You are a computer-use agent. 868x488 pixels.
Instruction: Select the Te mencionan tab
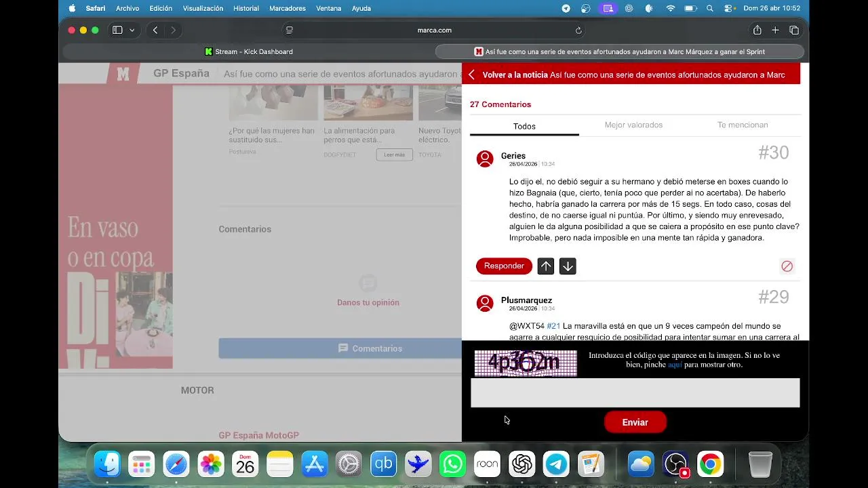point(743,125)
